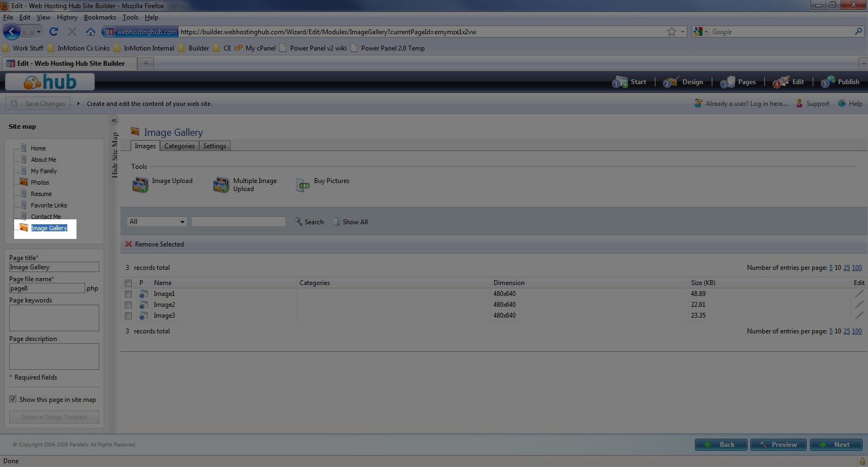Open the Google search engine dropdown
868x467 pixels.
[x=700, y=32]
